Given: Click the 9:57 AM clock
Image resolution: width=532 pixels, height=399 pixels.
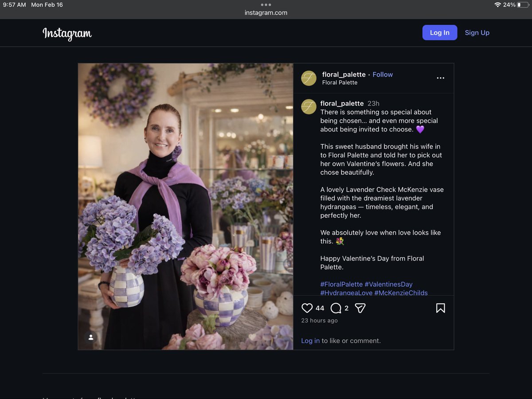Looking at the screenshot, I should [15, 5].
